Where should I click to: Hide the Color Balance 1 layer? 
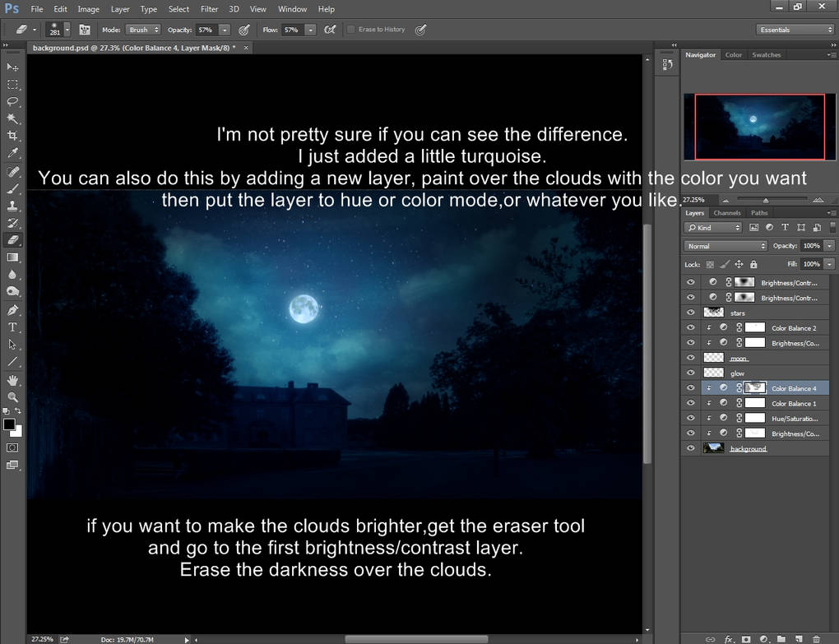(691, 403)
